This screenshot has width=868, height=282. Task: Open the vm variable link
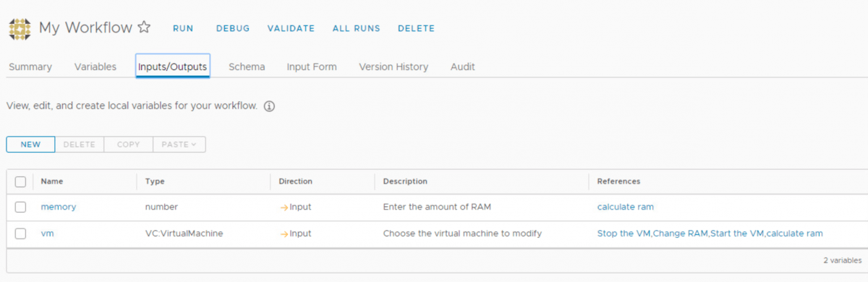click(x=48, y=234)
